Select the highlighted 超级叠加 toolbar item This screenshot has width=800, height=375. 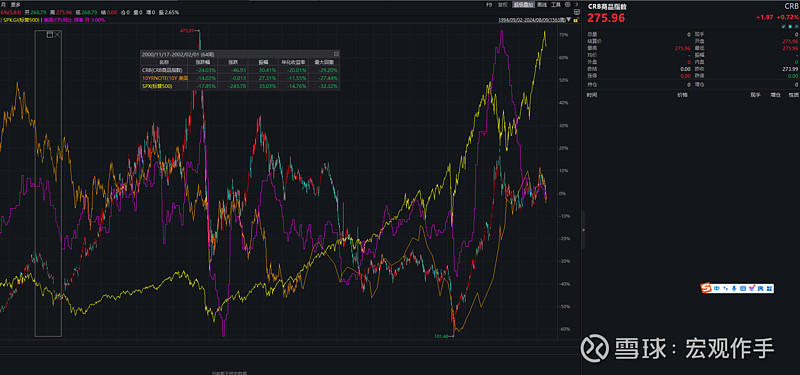coord(523,5)
